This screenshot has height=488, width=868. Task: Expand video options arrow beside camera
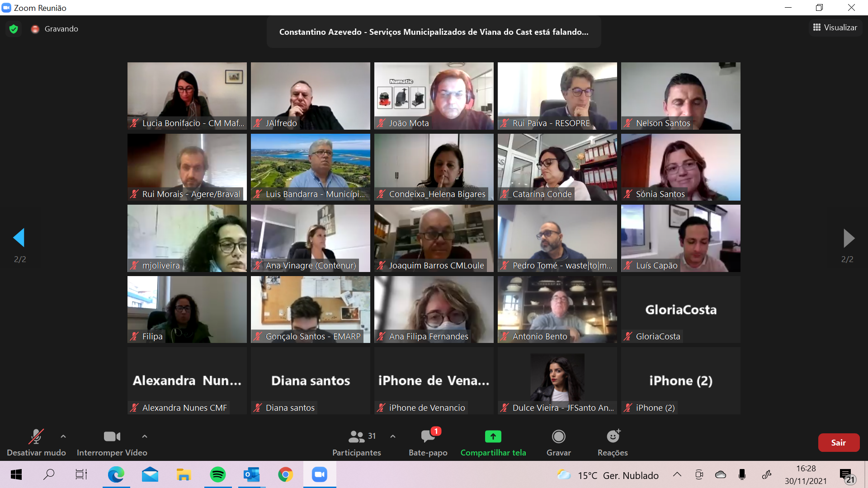[x=145, y=436]
